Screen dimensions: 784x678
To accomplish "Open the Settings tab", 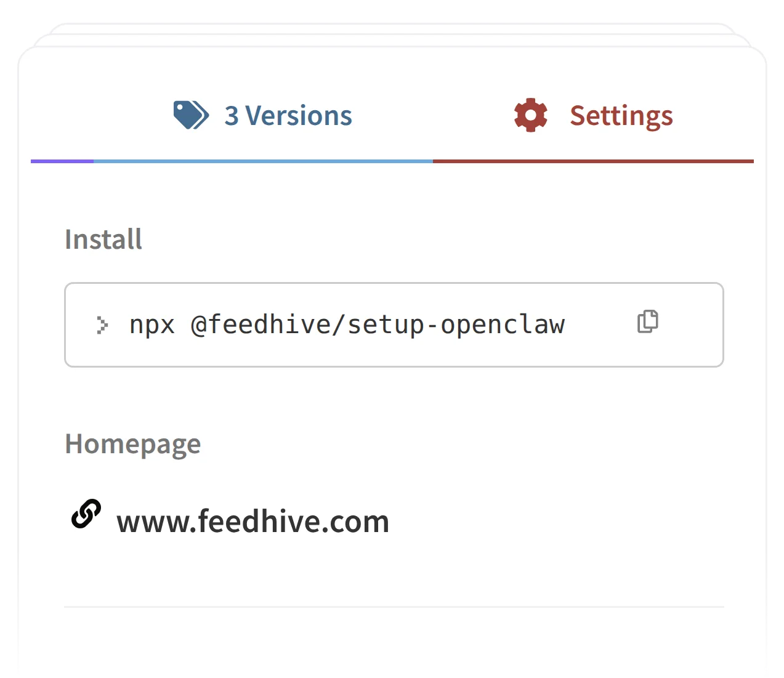I will 621,115.
